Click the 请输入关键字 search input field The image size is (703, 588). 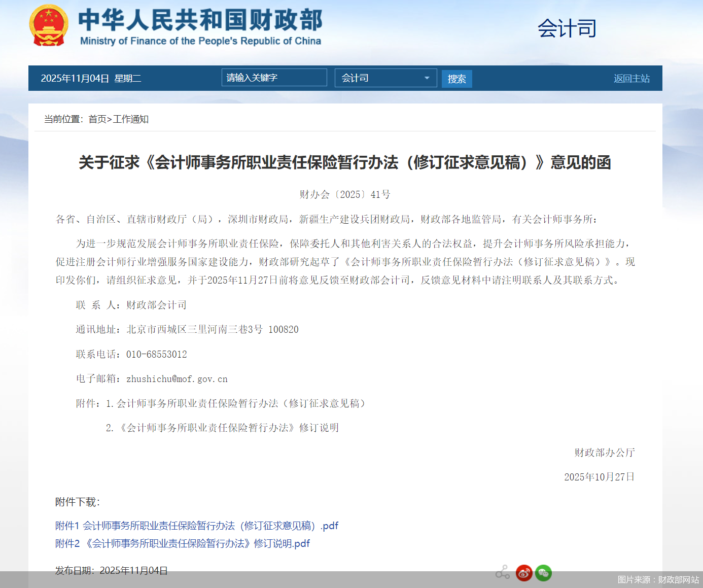(274, 77)
